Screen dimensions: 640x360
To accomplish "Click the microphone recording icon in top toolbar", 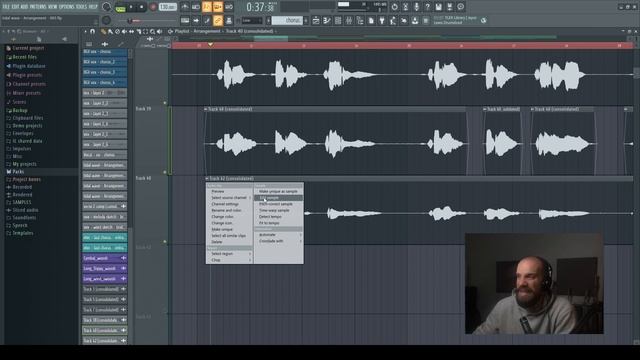I will 416,7.
